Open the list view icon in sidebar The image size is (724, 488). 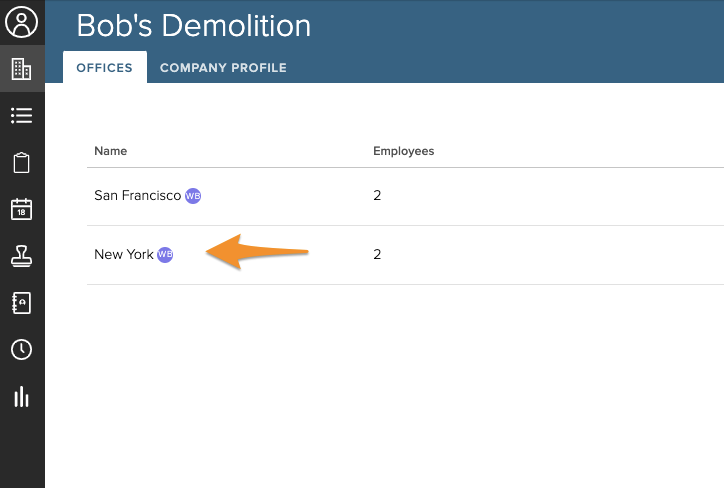point(22,116)
